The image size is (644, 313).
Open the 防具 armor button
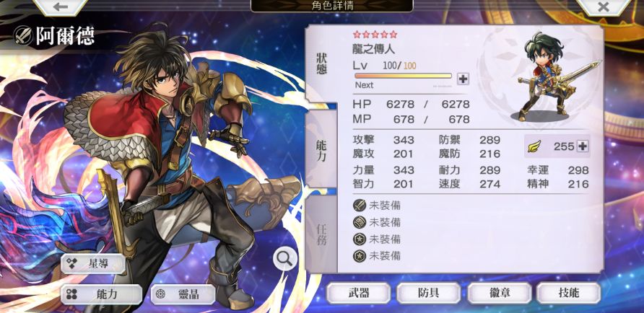(428, 293)
